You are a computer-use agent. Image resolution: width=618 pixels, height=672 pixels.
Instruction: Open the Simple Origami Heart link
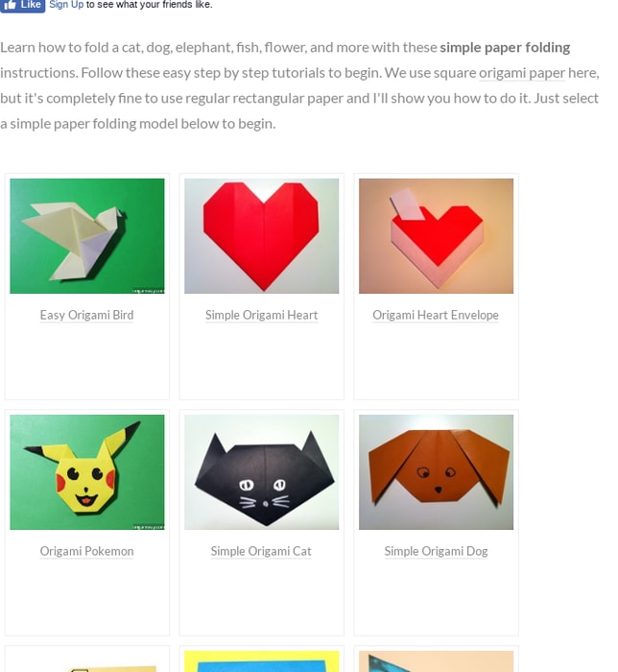point(261,315)
